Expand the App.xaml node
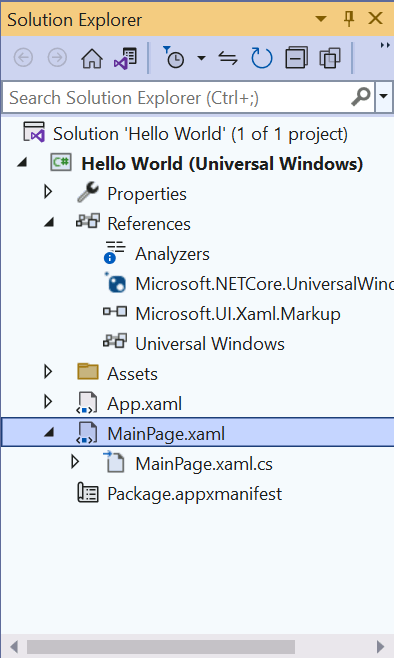This screenshot has width=394, height=658. click(48, 402)
